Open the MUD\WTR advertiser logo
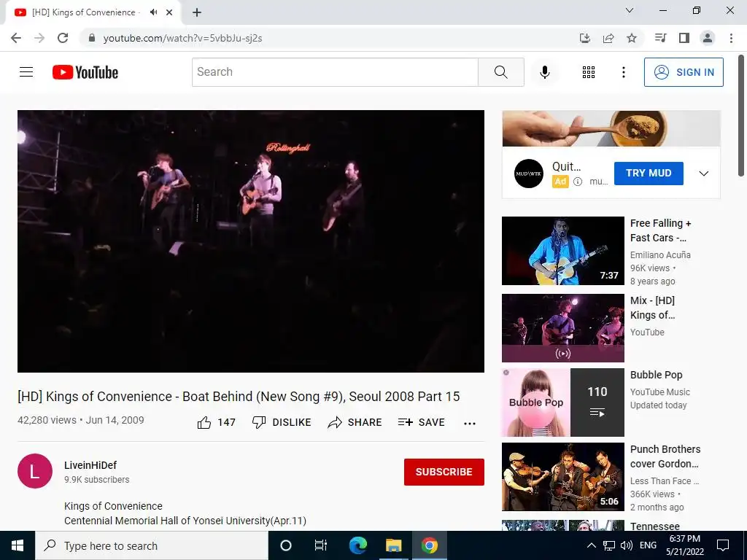The height and width of the screenshot is (560, 747). (x=529, y=174)
